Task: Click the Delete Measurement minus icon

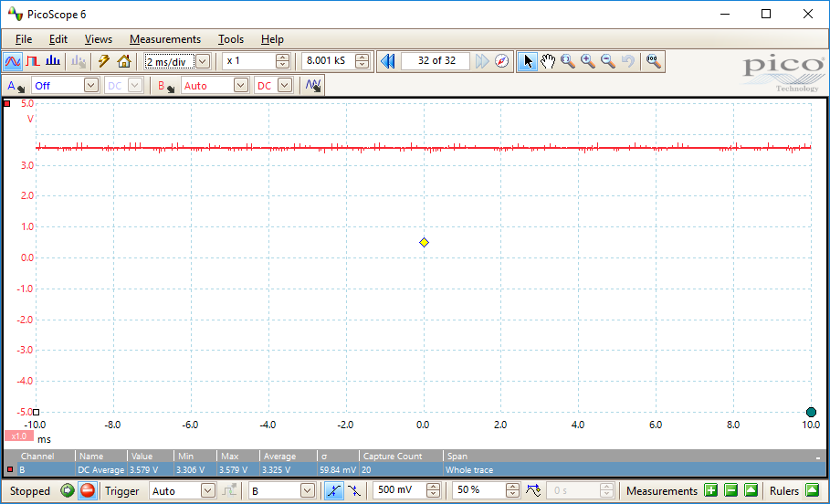Action: click(731, 491)
